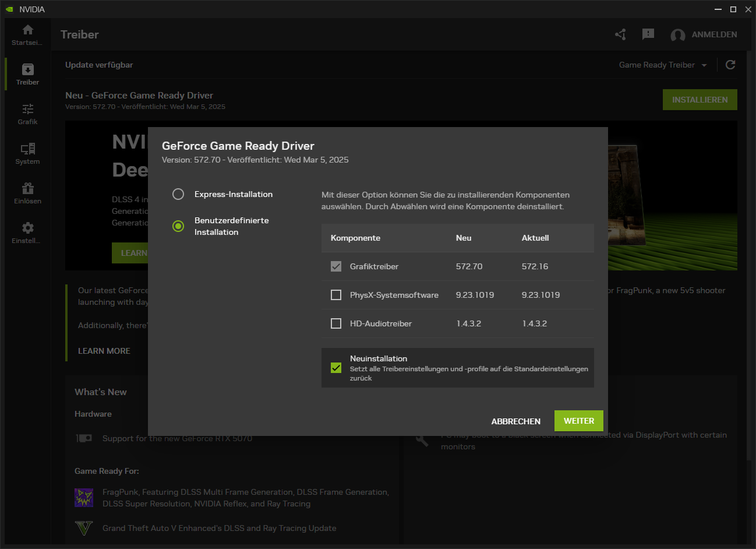756x549 pixels.
Task: Click the user avatar icon
Action: tap(678, 35)
